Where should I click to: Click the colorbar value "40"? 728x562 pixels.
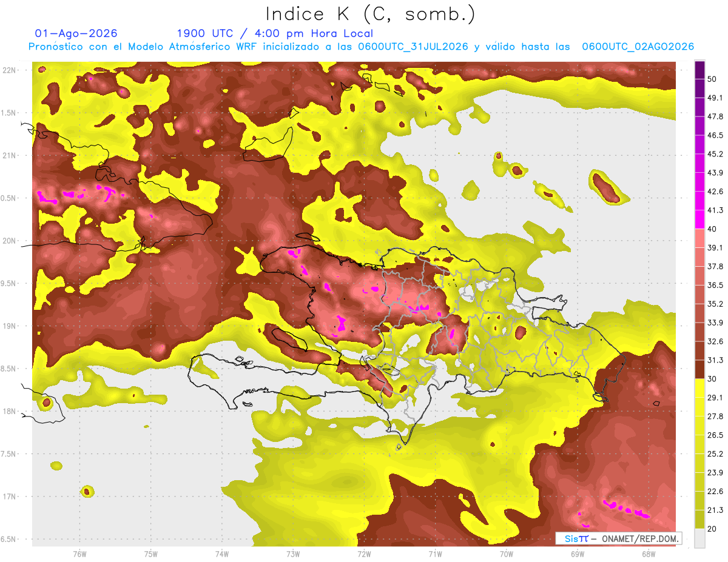click(x=712, y=229)
